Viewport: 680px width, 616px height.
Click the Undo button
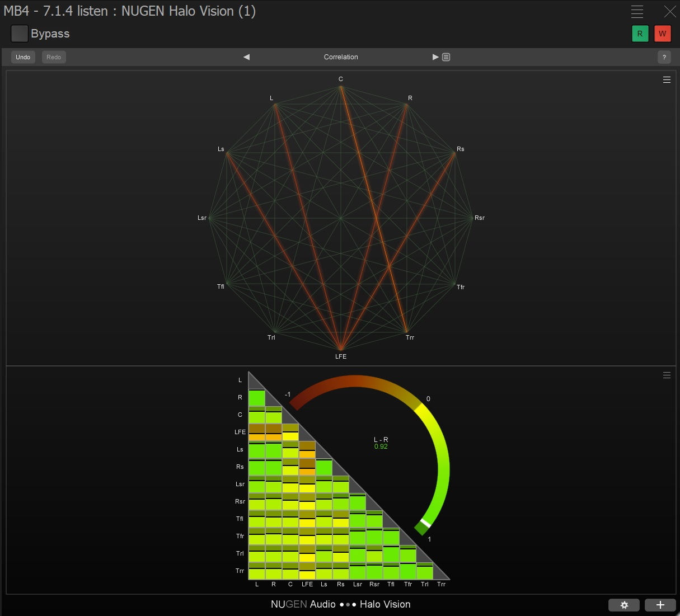click(23, 57)
